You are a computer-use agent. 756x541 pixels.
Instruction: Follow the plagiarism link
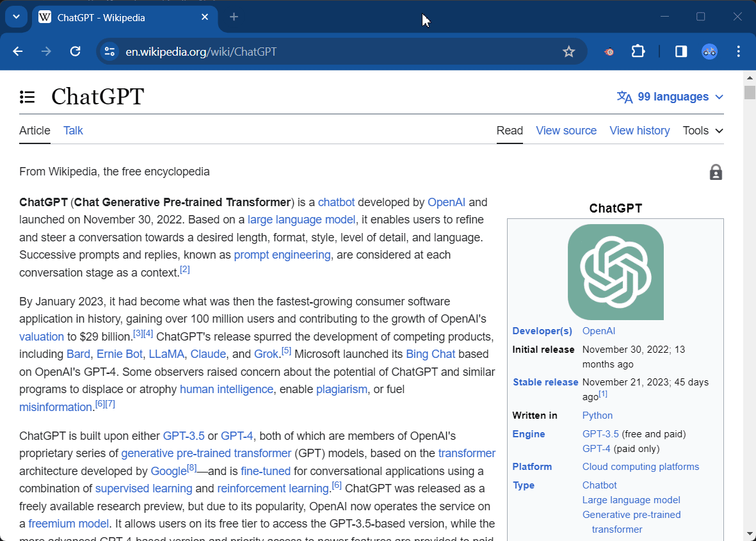[342, 389]
